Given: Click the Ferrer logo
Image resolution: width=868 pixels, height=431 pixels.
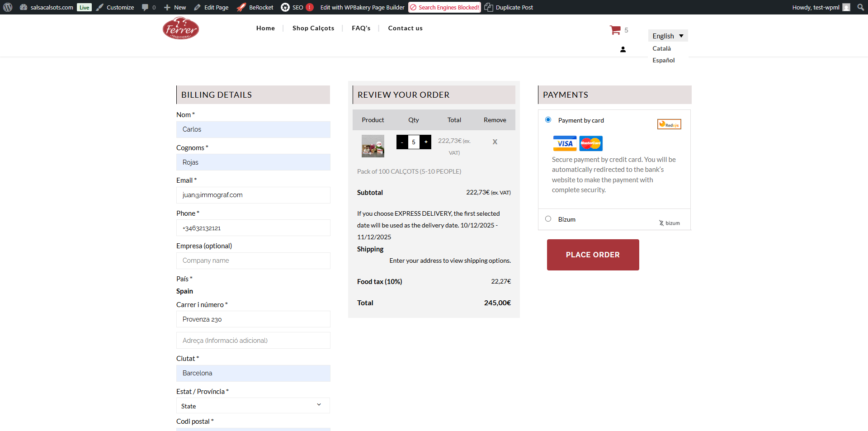Looking at the screenshot, I should pos(181,28).
